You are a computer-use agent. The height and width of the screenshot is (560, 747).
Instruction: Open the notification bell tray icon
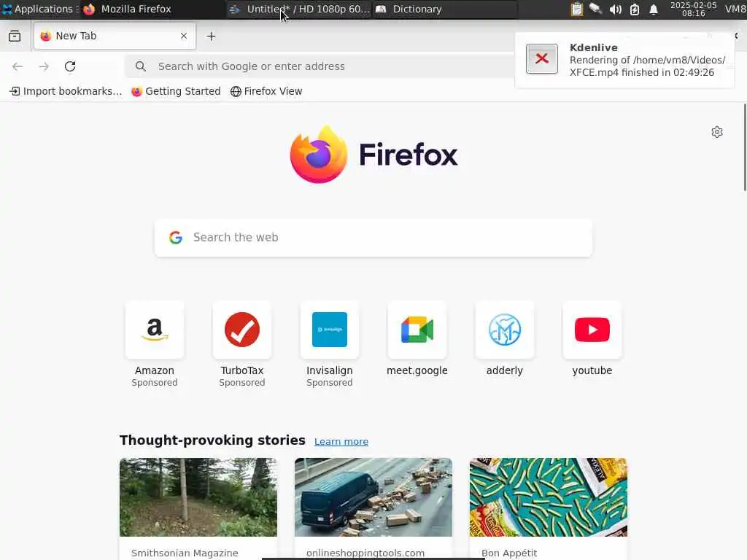pyautogui.click(x=654, y=9)
